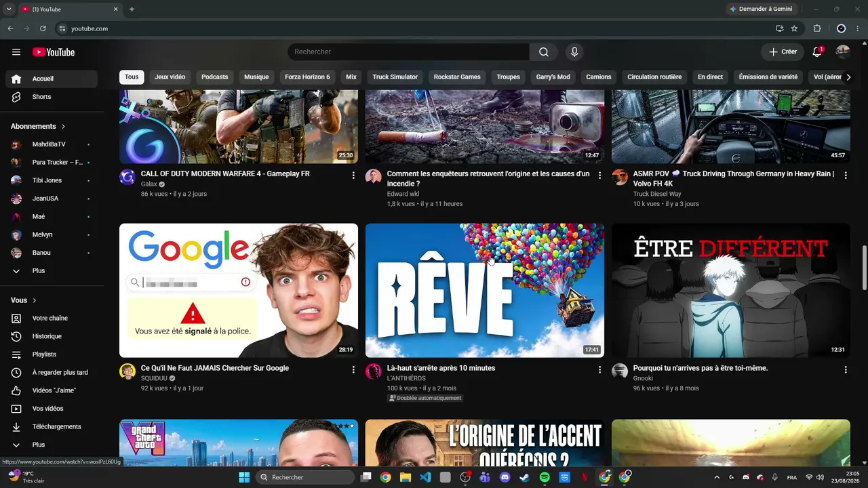Open options for ASMR POV truck video
This screenshot has height=488, width=868.
point(846,175)
